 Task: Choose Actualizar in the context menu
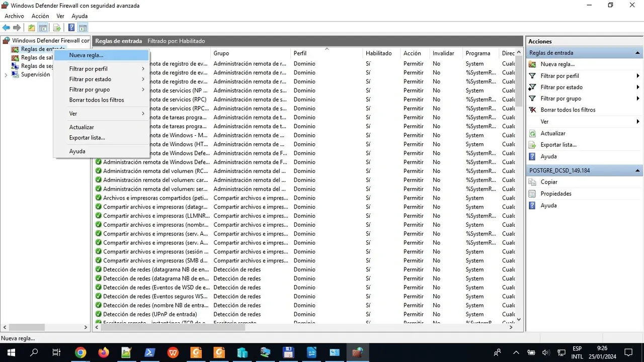[x=101, y=127]
